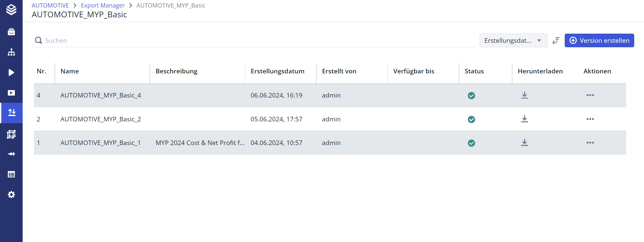Toggle the sort order direction icon

tap(556, 40)
